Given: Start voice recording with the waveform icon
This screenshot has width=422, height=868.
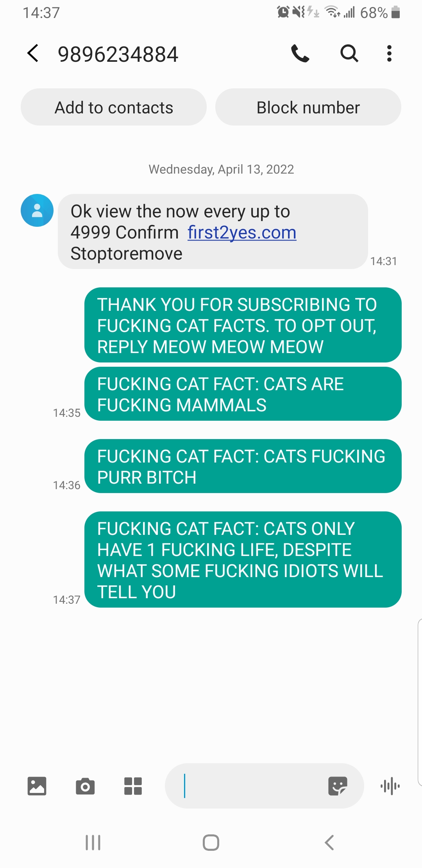Looking at the screenshot, I should click(390, 786).
